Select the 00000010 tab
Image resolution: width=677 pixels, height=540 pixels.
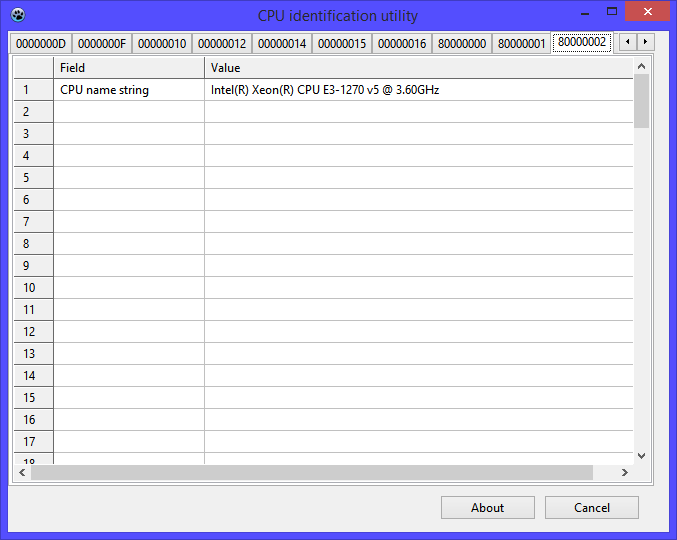162,44
